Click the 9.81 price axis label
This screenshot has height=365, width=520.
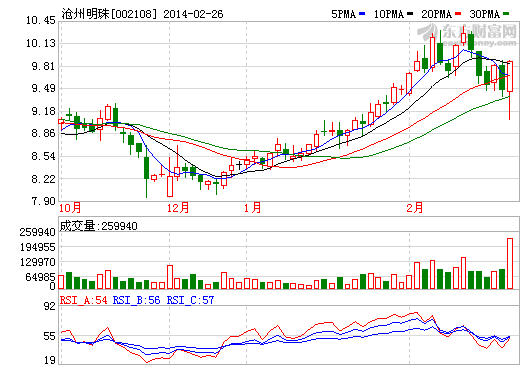click(43, 66)
